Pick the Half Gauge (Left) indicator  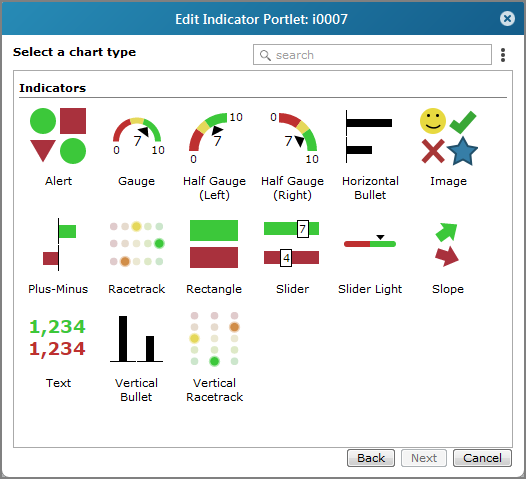[215, 138]
